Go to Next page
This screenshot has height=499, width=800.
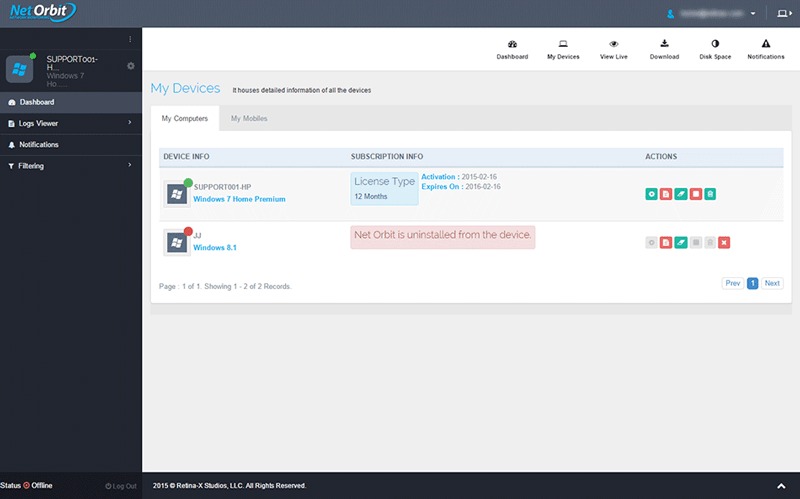pyautogui.click(x=772, y=283)
